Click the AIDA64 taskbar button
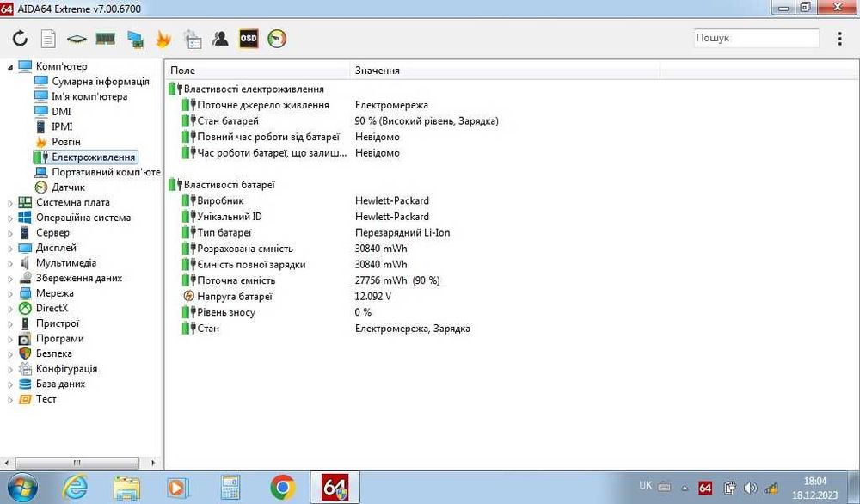This screenshot has width=860, height=504. coord(335,487)
